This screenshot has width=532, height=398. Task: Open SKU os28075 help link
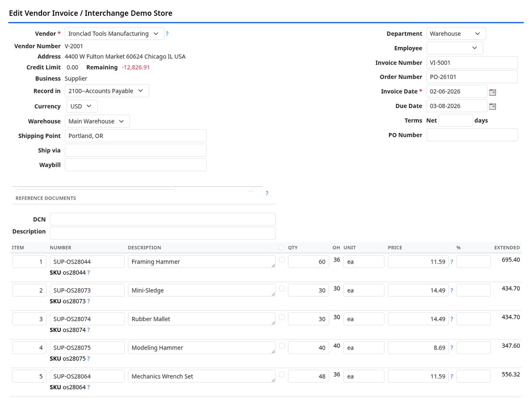coord(89,359)
